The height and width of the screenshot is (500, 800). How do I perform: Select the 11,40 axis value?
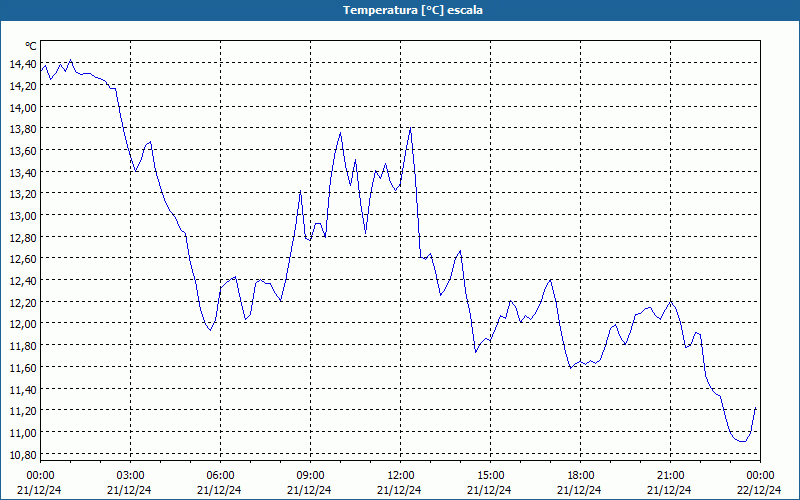(23, 389)
